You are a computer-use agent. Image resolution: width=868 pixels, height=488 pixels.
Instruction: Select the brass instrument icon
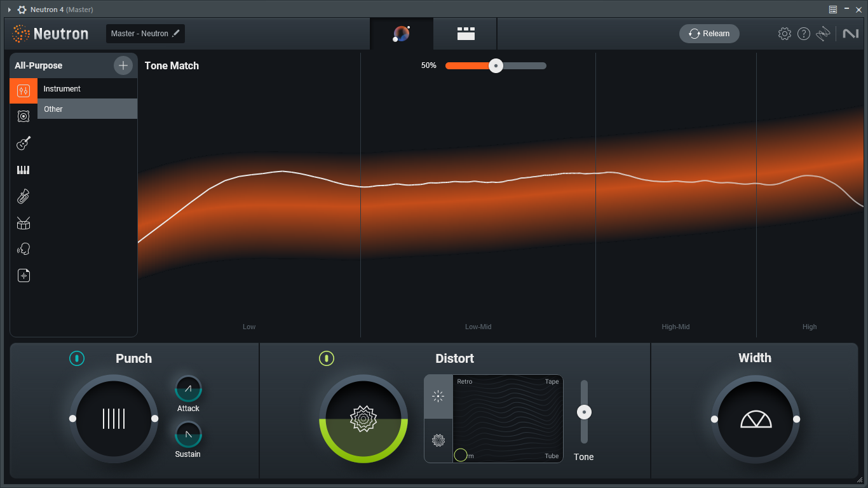pyautogui.click(x=23, y=196)
